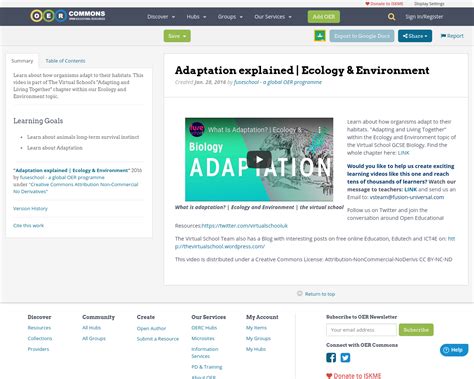Screen dimensions: 474x379
Task: Switch to the Summary tab
Action: (22, 61)
